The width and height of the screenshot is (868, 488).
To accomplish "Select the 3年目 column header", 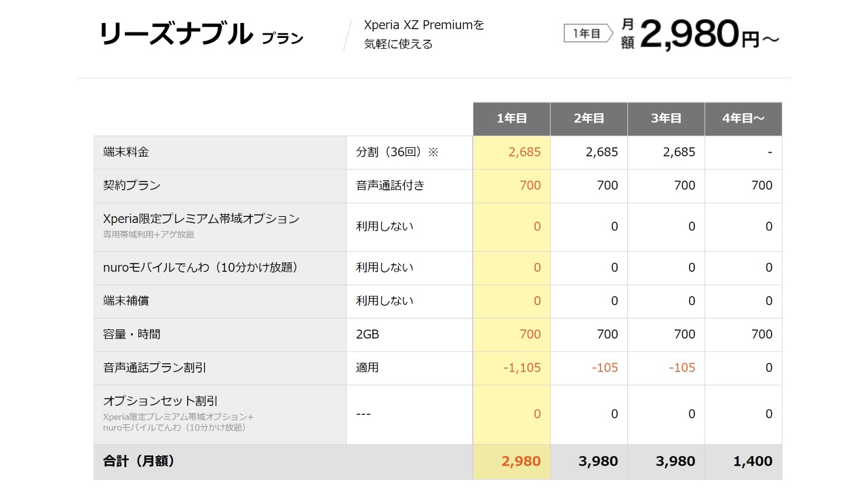I will [x=666, y=119].
